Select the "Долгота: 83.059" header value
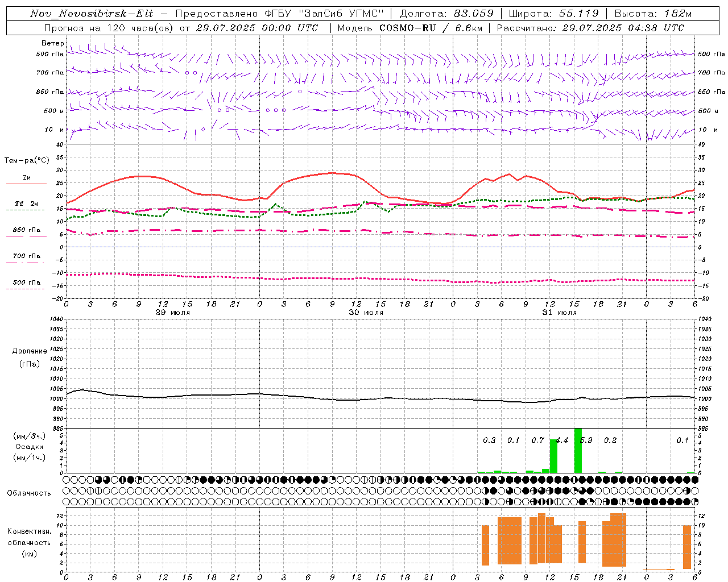 [x=446, y=14]
